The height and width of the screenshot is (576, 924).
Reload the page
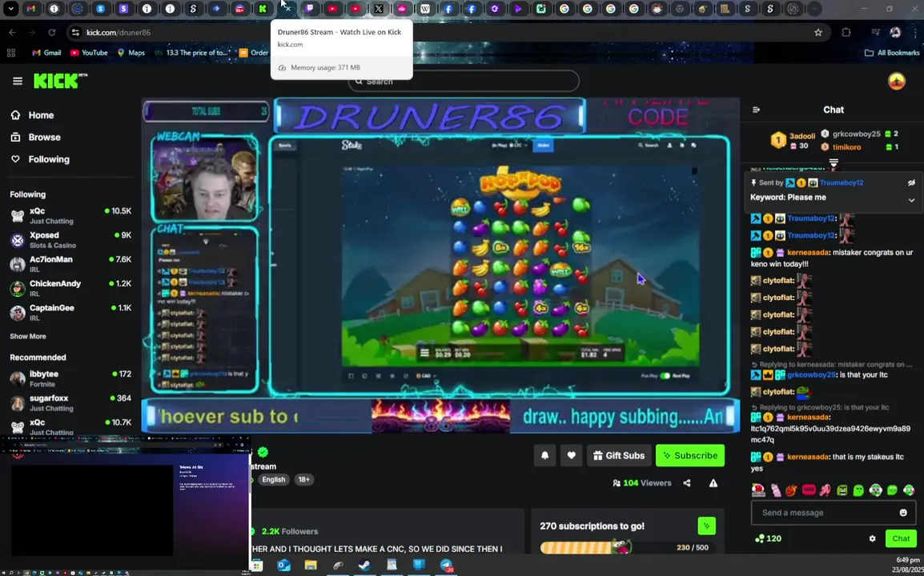[x=52, y=32]
